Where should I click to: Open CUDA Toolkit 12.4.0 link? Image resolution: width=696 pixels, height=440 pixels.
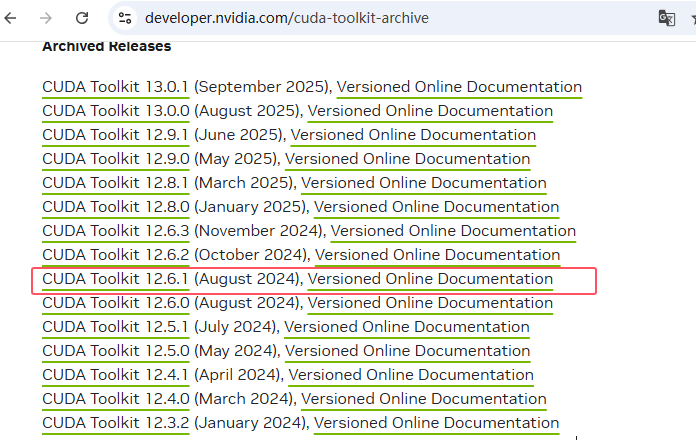[115, 399]
